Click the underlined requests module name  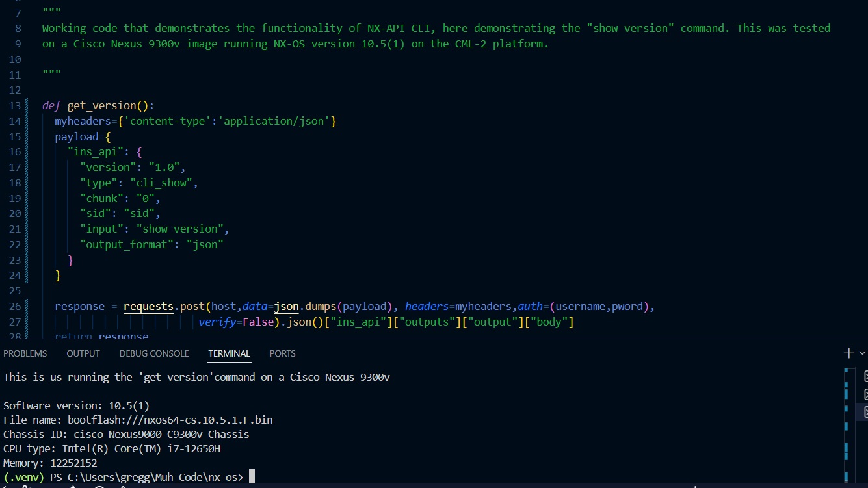click(148, 306)
